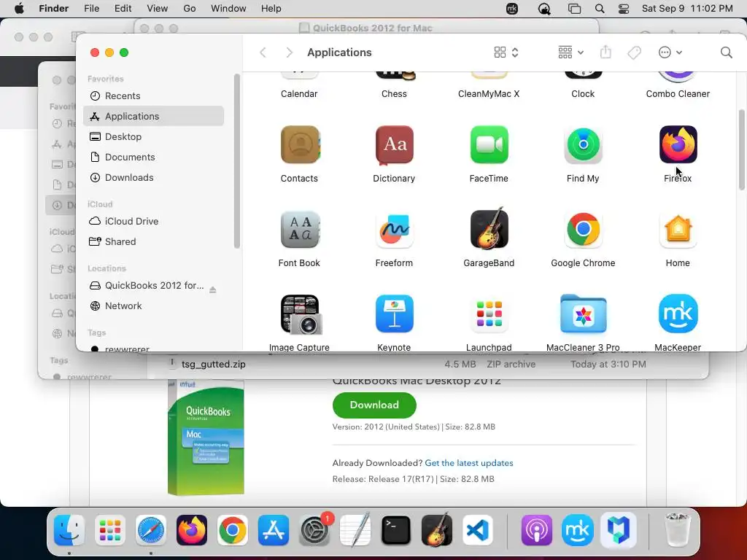Screen dimensions: 747x560
Task: Click Control Center in the menu bar
Action: pyautogui.click(x=623, y=9)
